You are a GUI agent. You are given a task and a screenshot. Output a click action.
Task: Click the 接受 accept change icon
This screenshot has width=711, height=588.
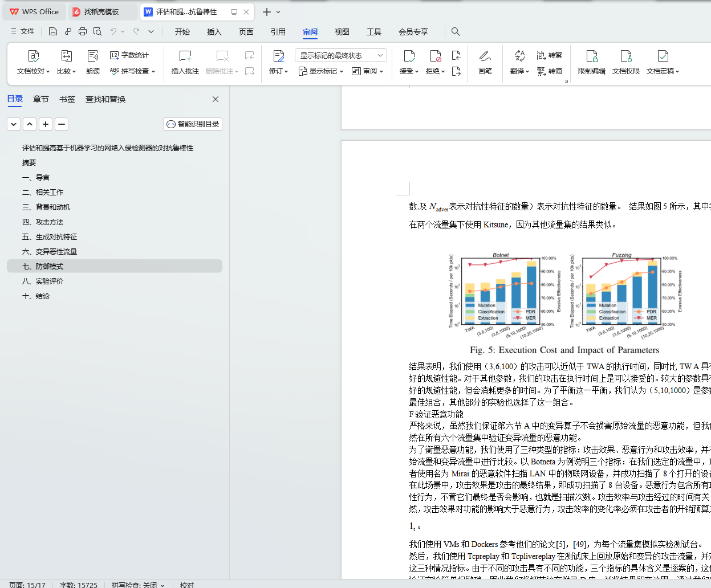[409, 56]
